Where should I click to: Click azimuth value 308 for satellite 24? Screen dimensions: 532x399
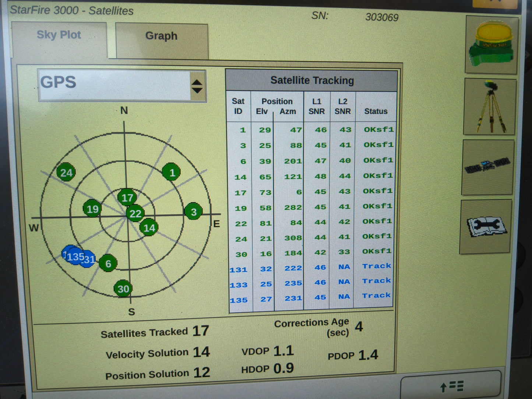click(x=293, y=239)
